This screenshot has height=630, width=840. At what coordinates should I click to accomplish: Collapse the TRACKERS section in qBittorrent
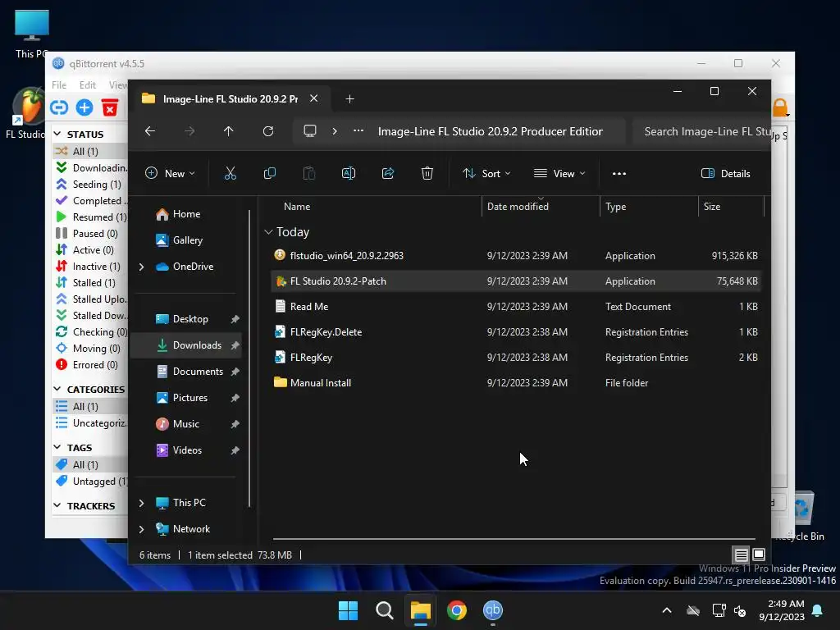point(57,505)
